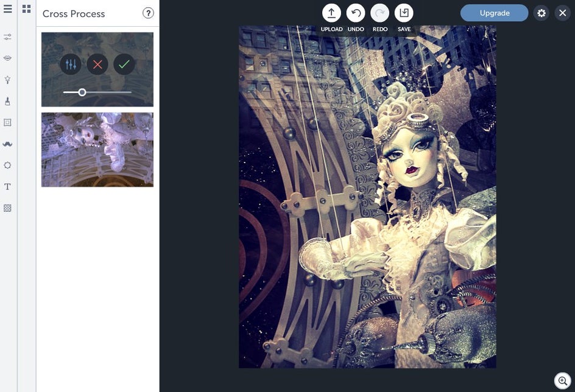The image size is (575, 392).
Task: Click the Upgrade button
Action: 495,13
